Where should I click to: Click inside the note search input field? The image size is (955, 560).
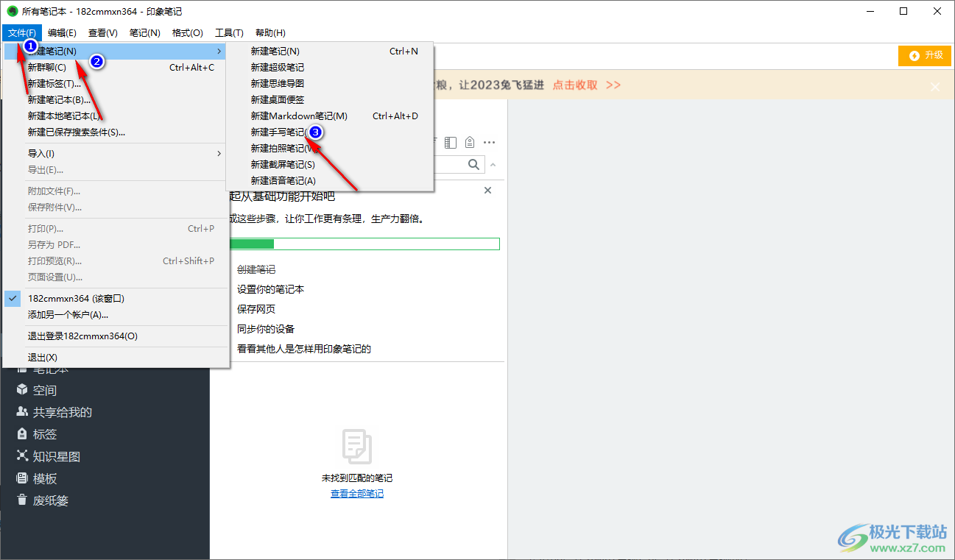[x=449, y=165]
